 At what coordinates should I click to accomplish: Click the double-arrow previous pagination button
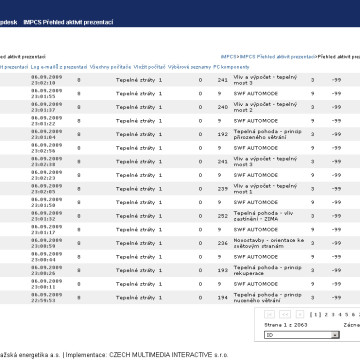click(x=285, y=314)
